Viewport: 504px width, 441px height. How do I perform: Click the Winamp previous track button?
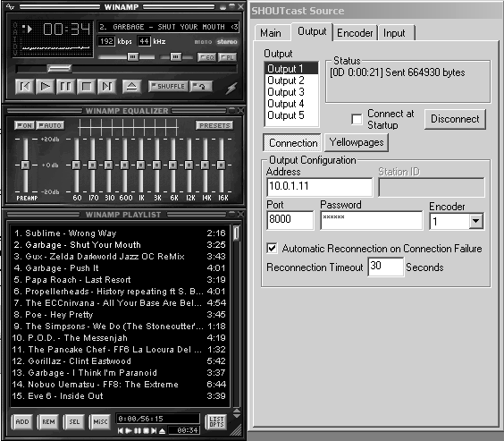[x=25, y=86]
